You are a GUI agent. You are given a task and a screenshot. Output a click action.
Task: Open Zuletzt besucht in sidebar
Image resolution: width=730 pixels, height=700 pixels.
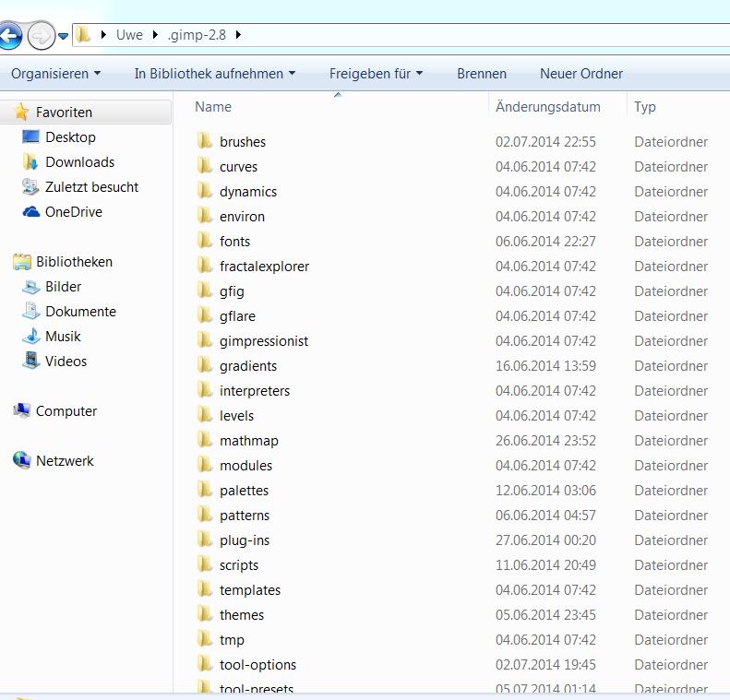coord(91,187)
